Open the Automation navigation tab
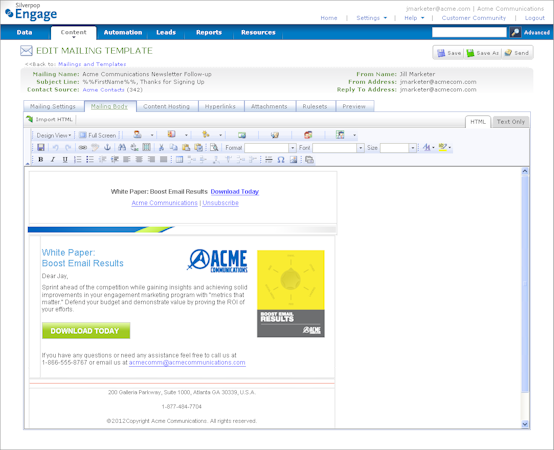Viewport: 554px width, 450px height. [123, 32]
